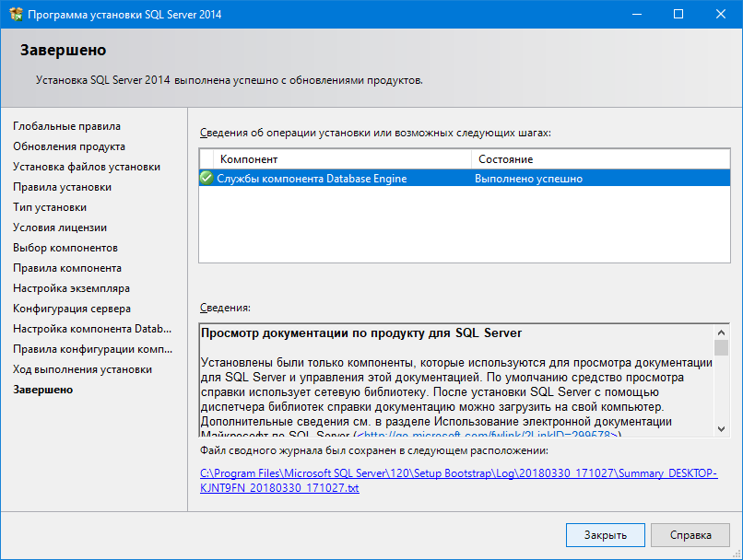Open the Настройка экземпляра step
The image size is (743, 560).
(71, 288)
